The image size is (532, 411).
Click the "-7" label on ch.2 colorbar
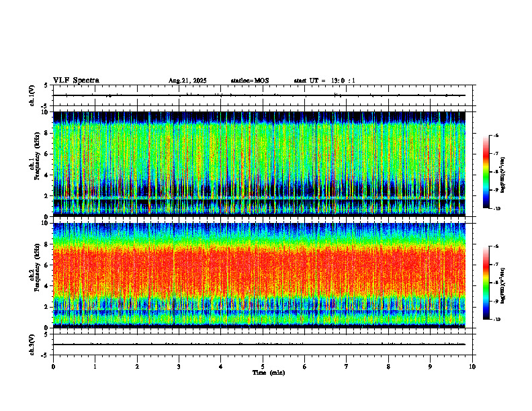tap(496, 265)
